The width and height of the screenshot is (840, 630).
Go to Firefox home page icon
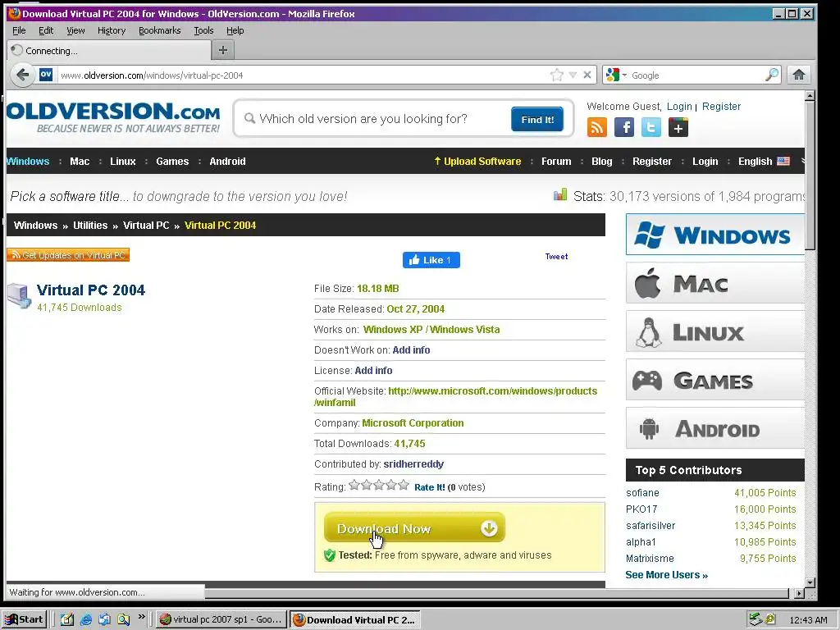799,75
